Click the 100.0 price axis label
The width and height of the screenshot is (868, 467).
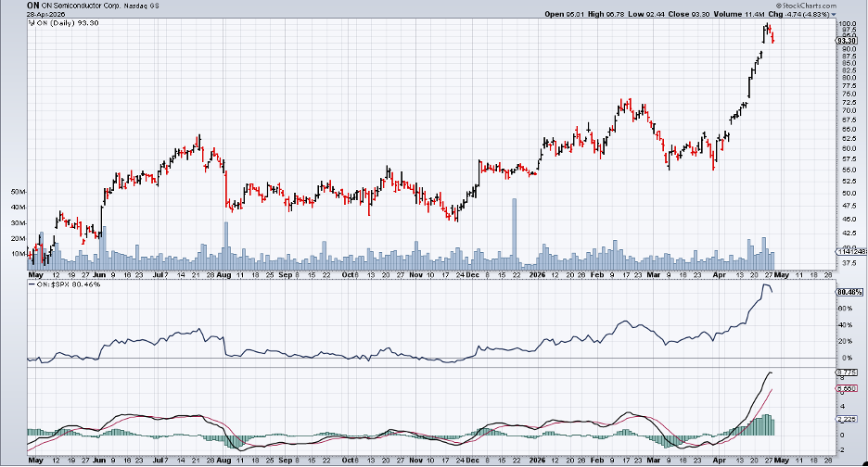(x=849, y=24)
